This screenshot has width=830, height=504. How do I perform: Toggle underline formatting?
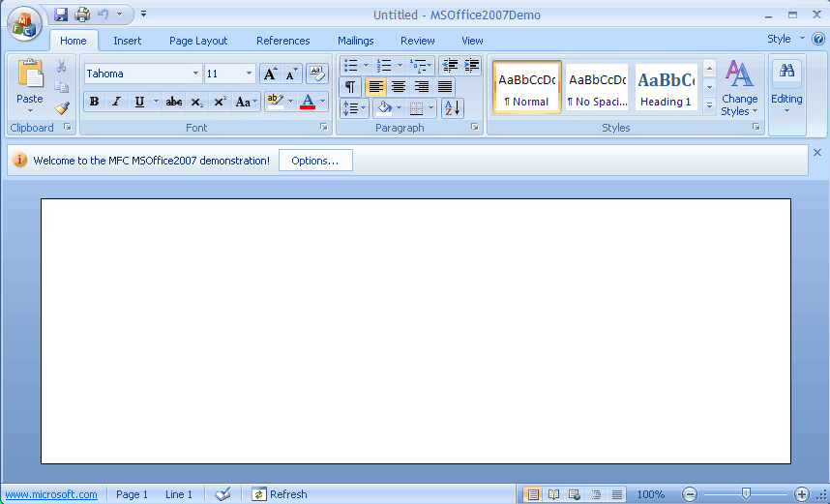click(x=139, y=102)
